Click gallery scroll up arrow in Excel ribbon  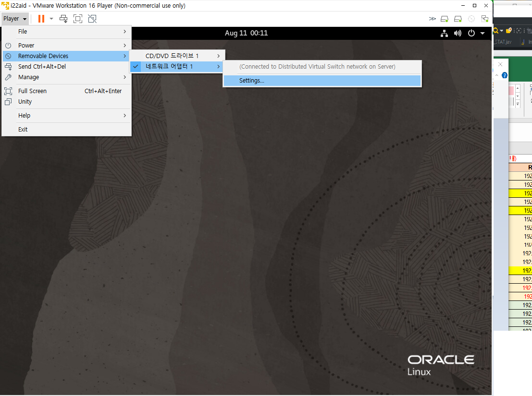tap(518, 89)
